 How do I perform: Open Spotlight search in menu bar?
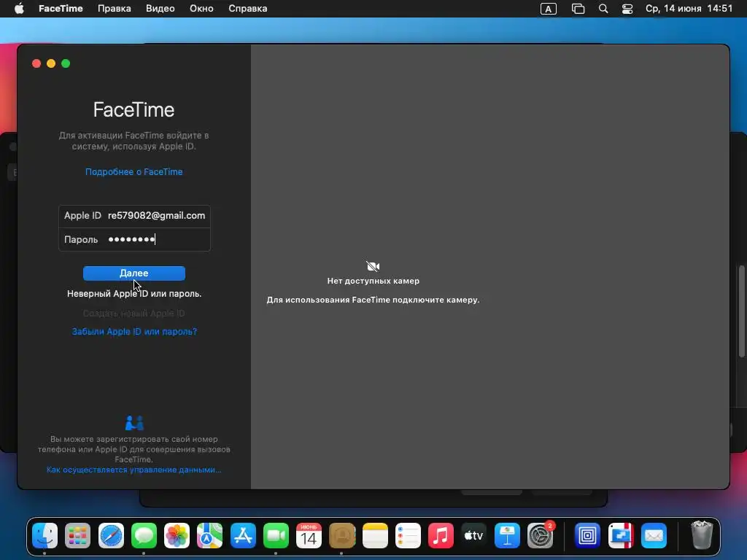coord(603,9)
